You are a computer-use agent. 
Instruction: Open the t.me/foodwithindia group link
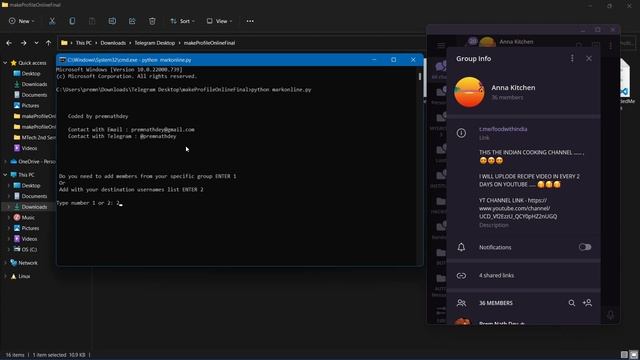[x=503, y=129]
